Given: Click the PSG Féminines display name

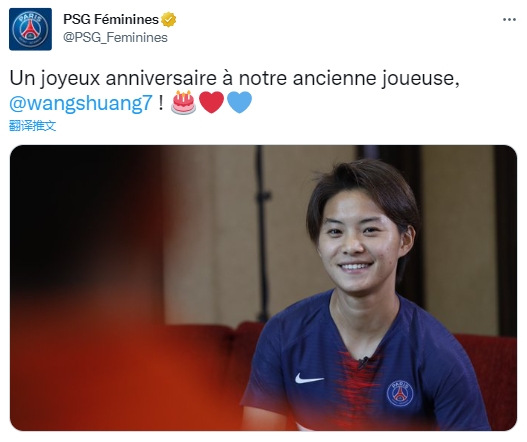Looking at the screenshot, I should (x=111, y=19).
